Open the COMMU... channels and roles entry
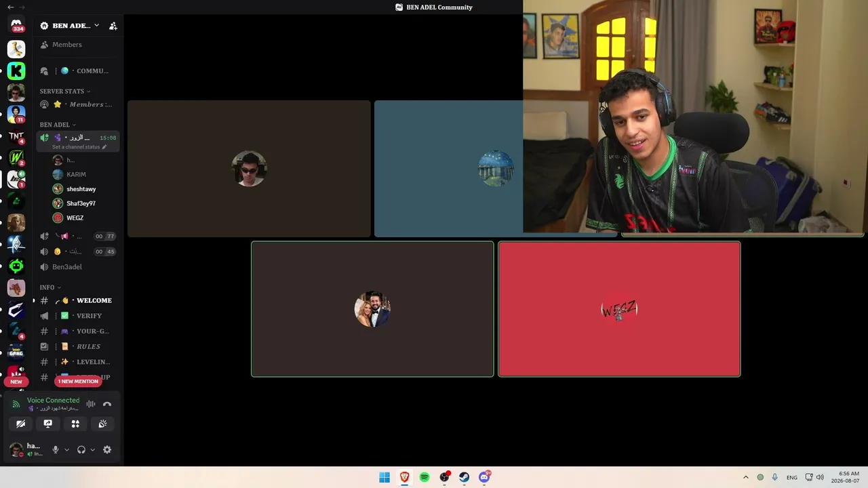868x488 pixels. 78,71
